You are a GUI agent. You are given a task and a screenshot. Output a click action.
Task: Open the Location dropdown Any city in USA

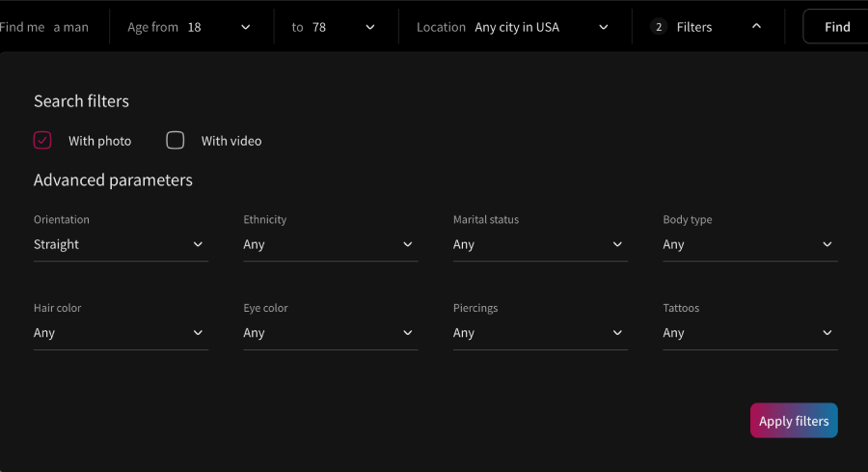point(515,27)
